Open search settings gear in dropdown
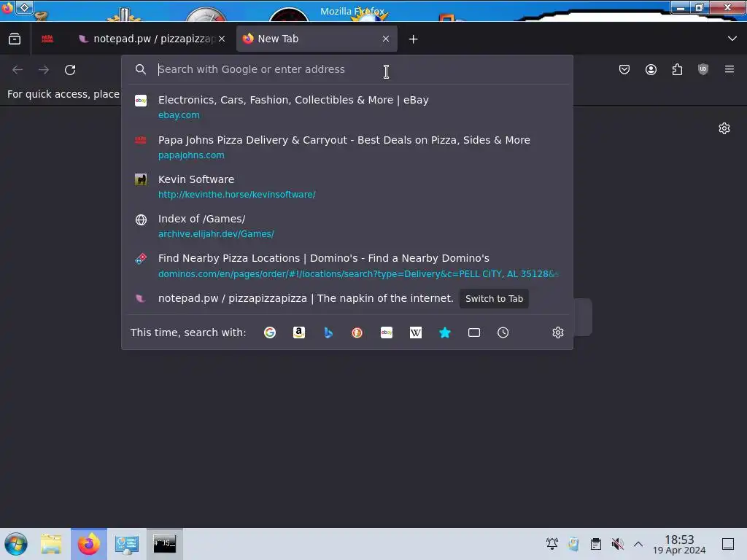The height and width of the screenshot is (560, 747). coord(558,332)
